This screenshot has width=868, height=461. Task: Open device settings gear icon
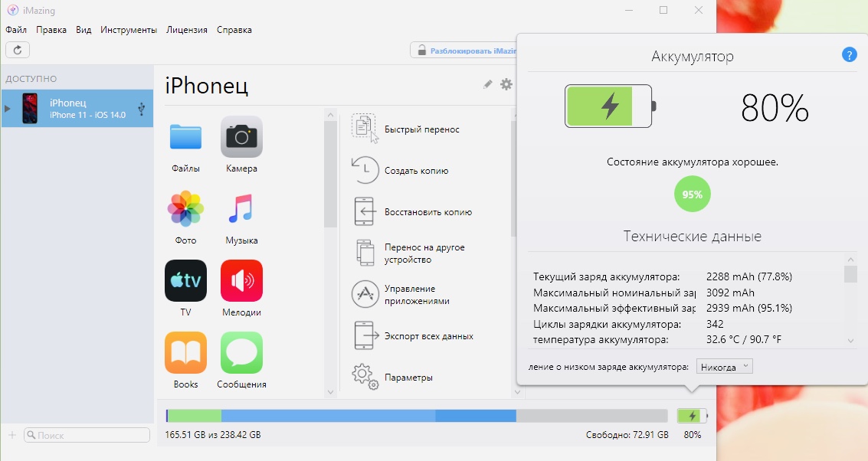click(x=506, y=84)
